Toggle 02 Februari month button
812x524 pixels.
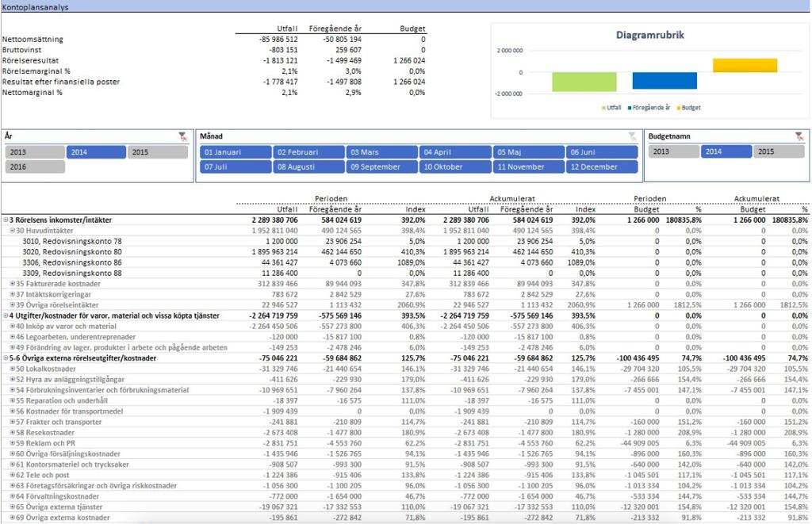click(308, 151)
